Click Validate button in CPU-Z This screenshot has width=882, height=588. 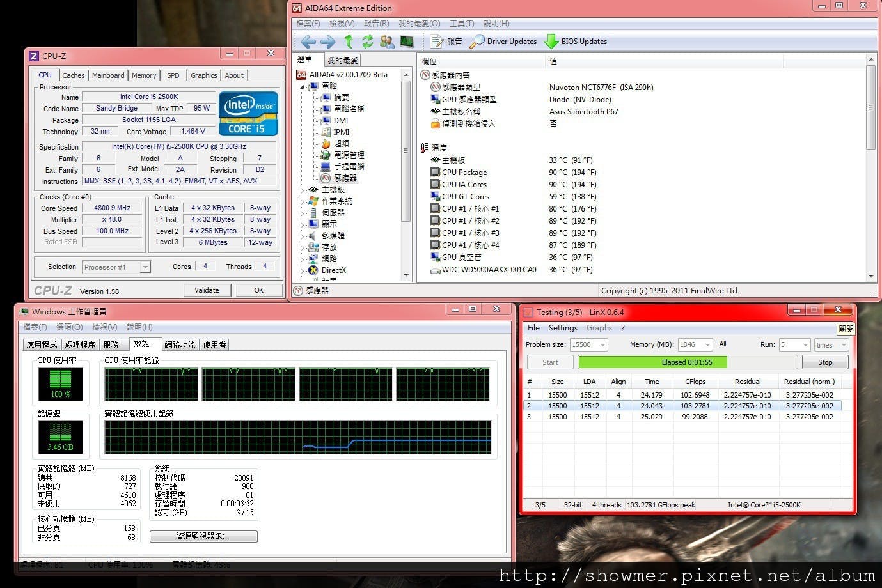coord(207,290)
